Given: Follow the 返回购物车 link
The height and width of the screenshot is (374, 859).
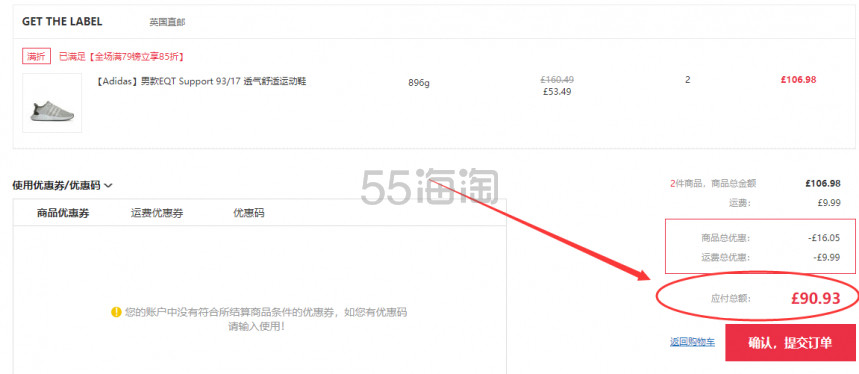Looking at the screenshot, I should point(692,342).
